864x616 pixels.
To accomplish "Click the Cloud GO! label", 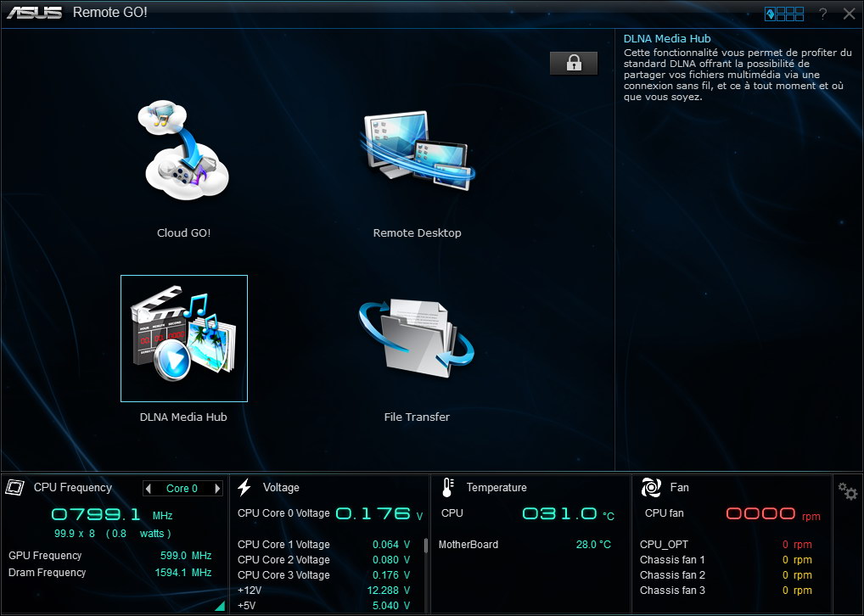I will [183, 232].
